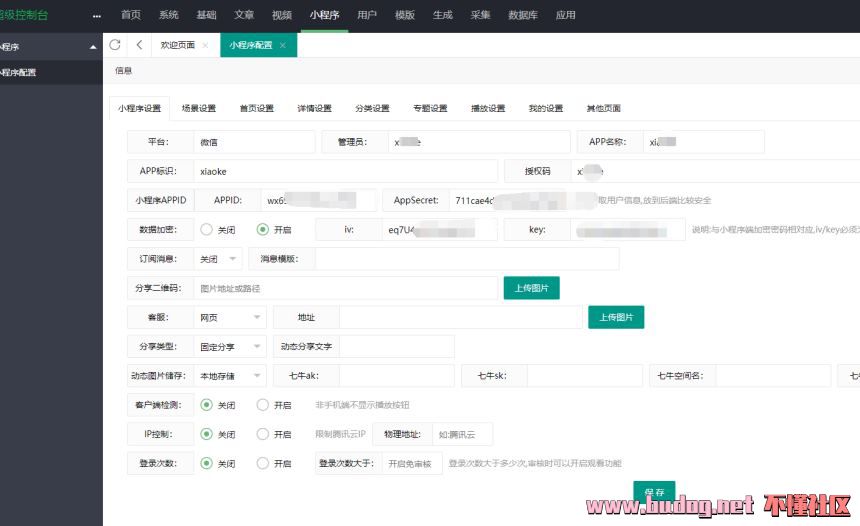The height and width of the screenshot is (526, 860).
Task: Select 开启 for 登录次数
Action: 263,463
